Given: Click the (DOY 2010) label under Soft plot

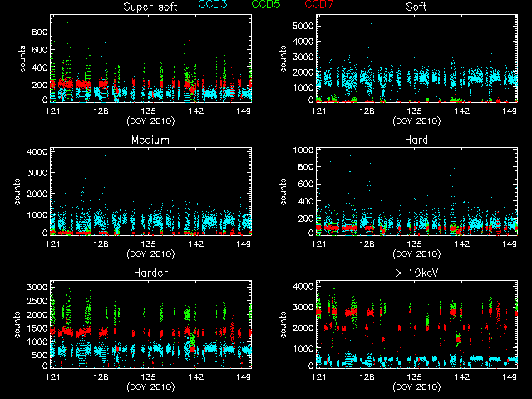Looking at the screenshot, I should (417, 121).
